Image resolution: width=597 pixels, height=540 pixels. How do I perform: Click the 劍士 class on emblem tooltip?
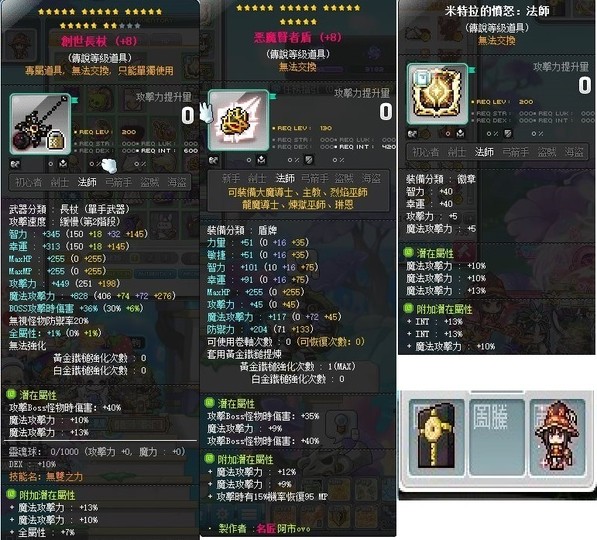pyautogui.click(x=457, y=152)
